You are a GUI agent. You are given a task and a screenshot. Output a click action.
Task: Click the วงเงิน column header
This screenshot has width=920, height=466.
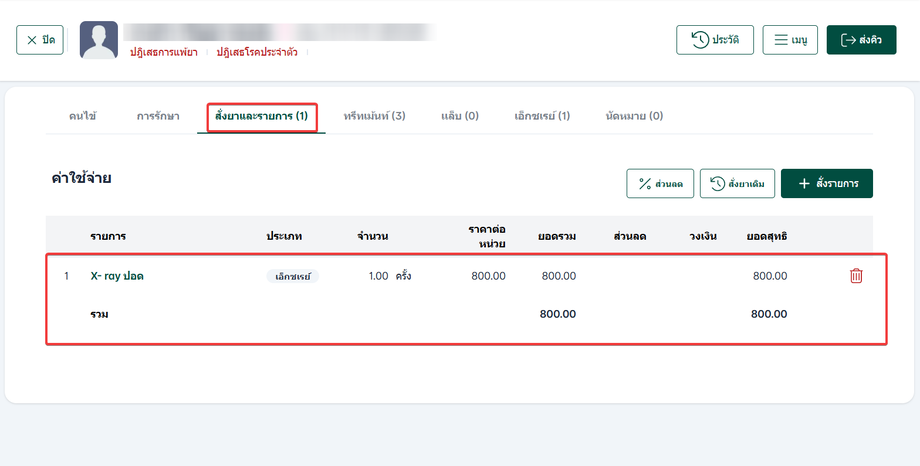(x=703, y=237)
